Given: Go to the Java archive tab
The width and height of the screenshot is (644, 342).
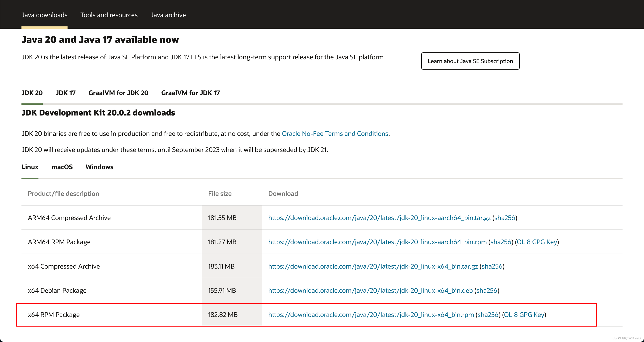Looking at the screenshot, I should point(168,15).
